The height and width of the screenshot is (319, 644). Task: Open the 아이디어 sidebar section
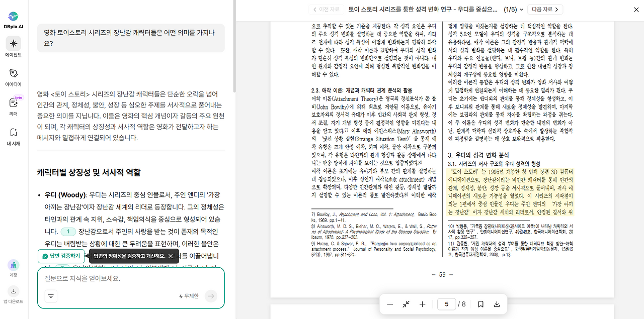coord(14,77)
